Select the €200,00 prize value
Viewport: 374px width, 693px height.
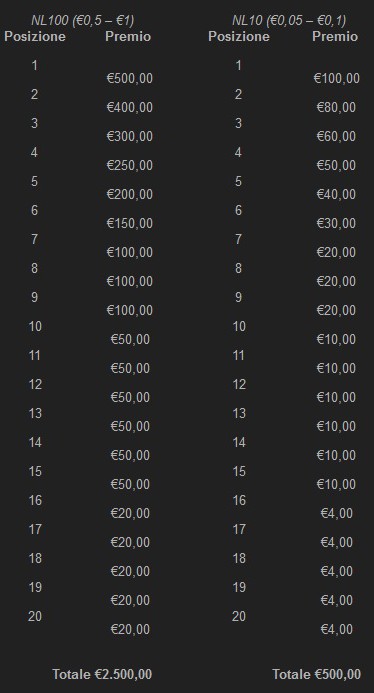click(x=130, y=194)
